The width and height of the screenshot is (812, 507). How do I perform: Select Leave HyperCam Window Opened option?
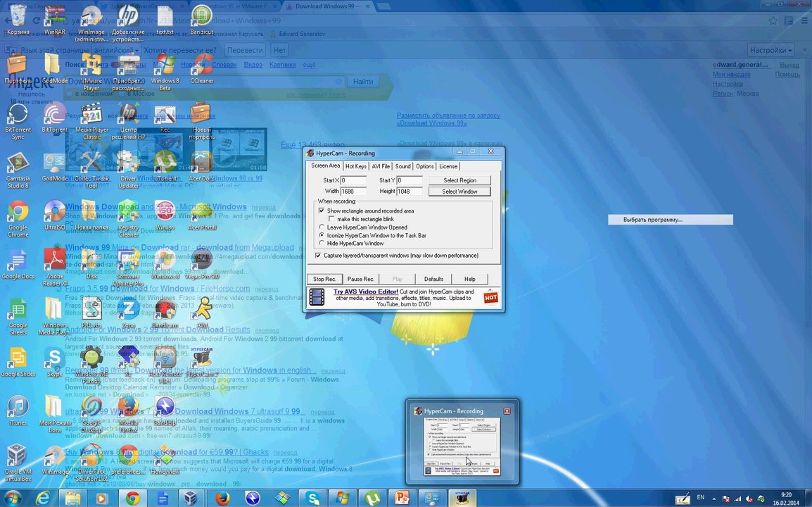pos(322,227)
